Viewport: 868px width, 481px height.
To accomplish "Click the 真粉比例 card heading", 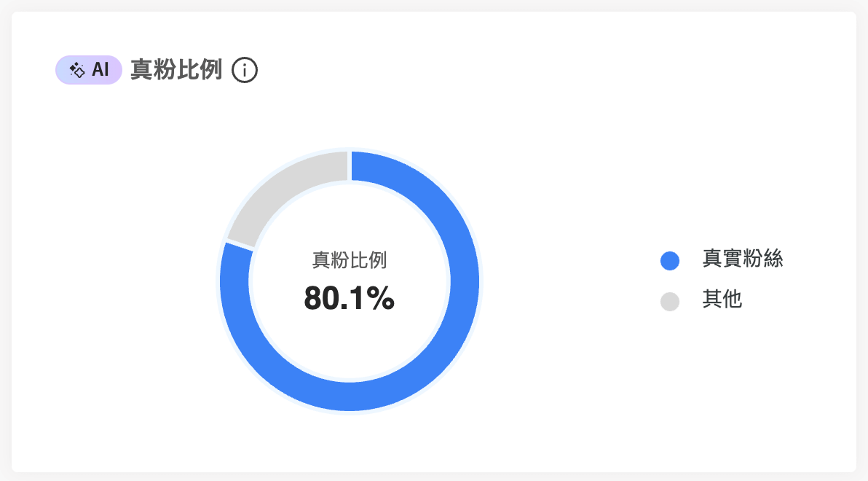I will point(176,70).
